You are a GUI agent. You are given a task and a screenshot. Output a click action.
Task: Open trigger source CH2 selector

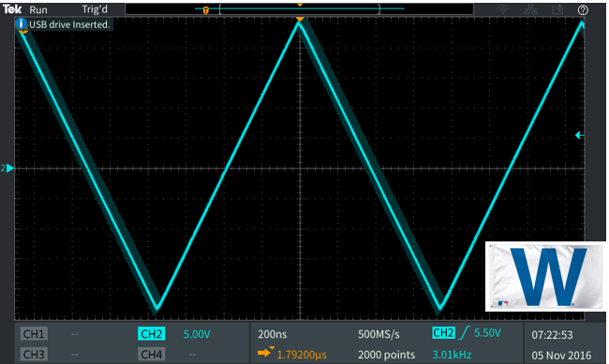click(443, 333)
